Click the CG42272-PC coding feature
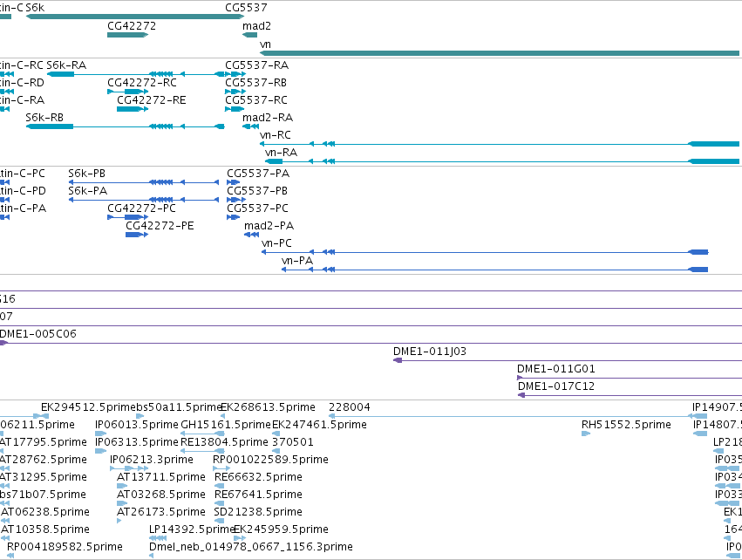The width and height of the screenshot is (742, 560). pyautogui.click(x=128, y=217)
